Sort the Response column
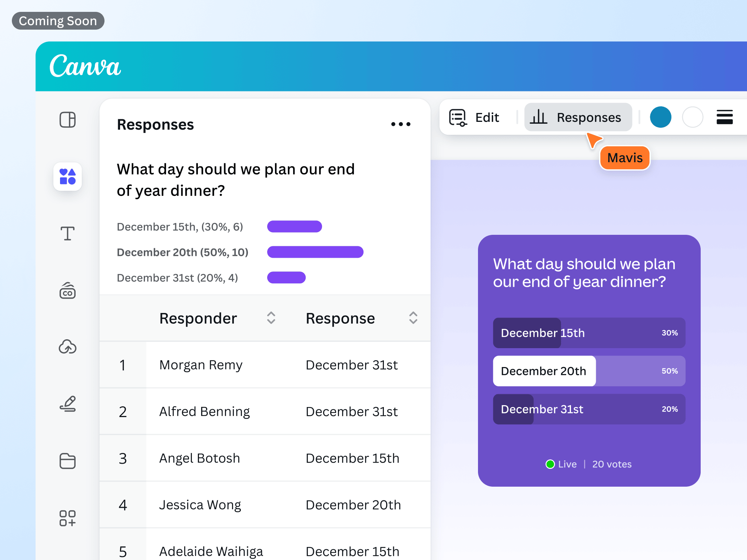747x560 pixels. [x=413, y=318]
